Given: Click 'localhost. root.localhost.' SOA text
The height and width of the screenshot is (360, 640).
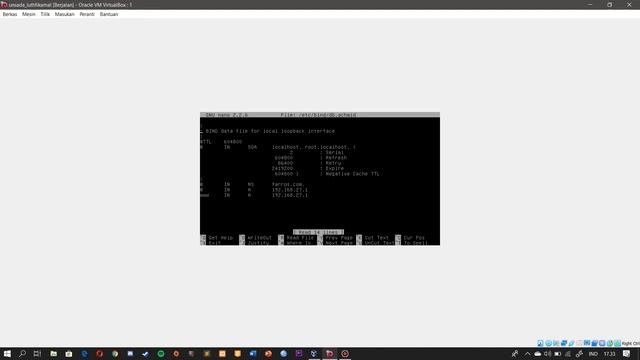Looking at the screenshot, I should coord(313,147).
